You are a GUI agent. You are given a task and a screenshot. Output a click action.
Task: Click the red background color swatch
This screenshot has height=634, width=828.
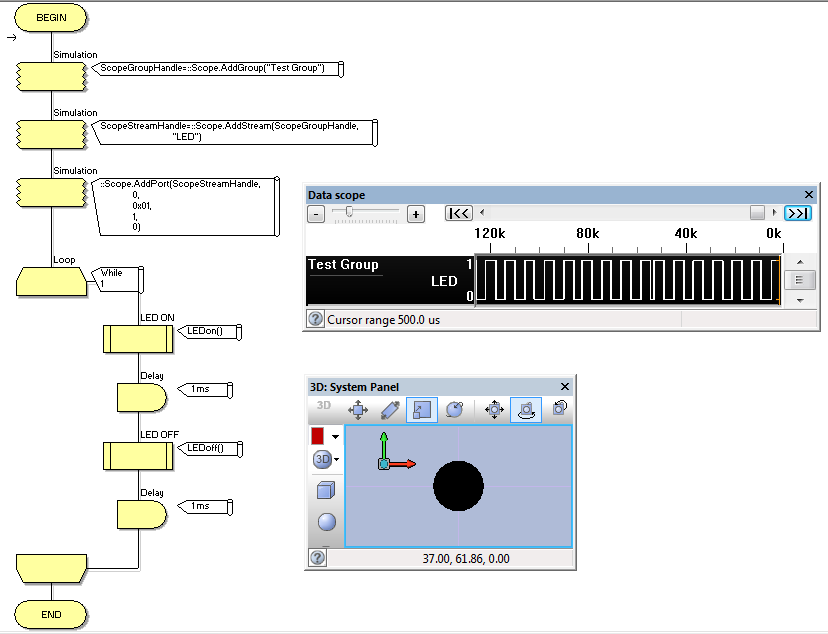(x=317, y=436)
